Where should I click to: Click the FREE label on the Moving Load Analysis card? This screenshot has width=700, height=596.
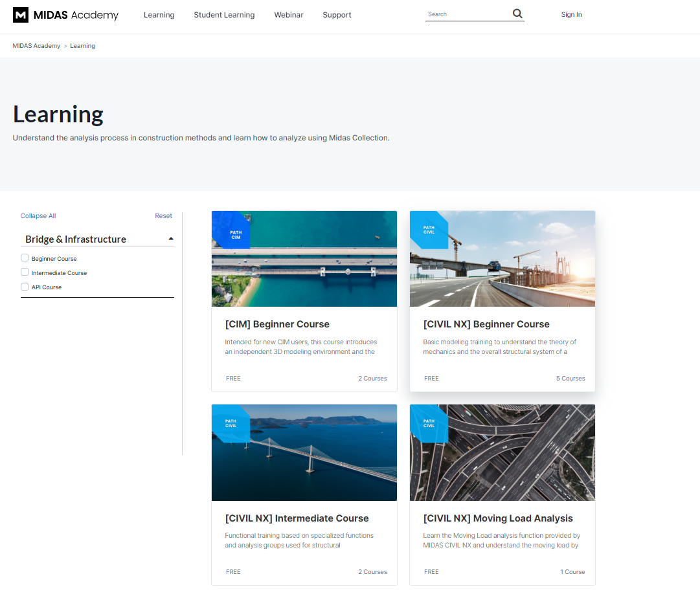point(431,572)
